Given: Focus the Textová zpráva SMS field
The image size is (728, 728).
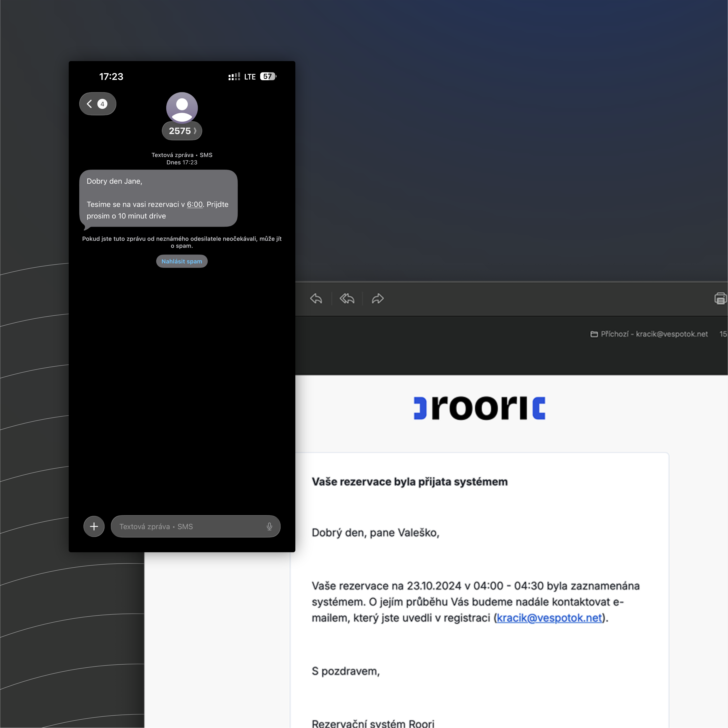Looking at the screenshot, I should [x=188, y=526].
